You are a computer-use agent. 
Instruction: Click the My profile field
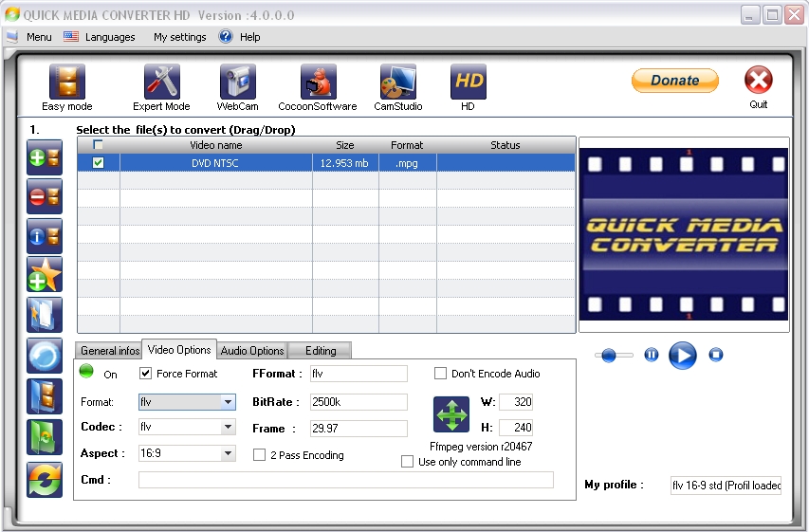726,486
